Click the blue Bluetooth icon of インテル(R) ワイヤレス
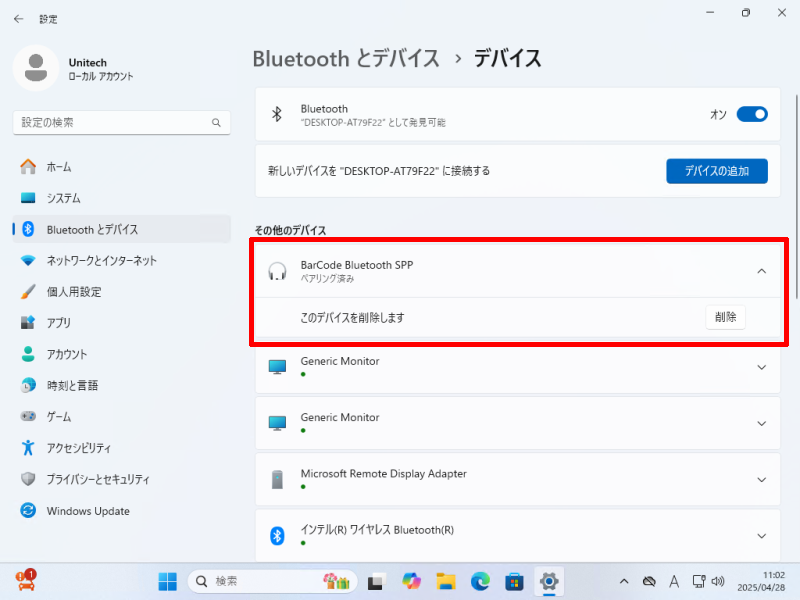Screen dimensions: 800x600 (277, 536)
